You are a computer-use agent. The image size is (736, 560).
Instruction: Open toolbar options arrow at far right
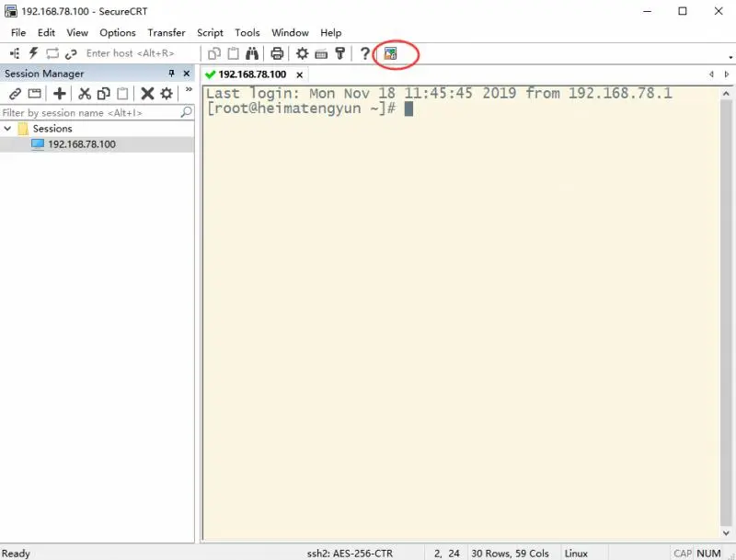730,57
